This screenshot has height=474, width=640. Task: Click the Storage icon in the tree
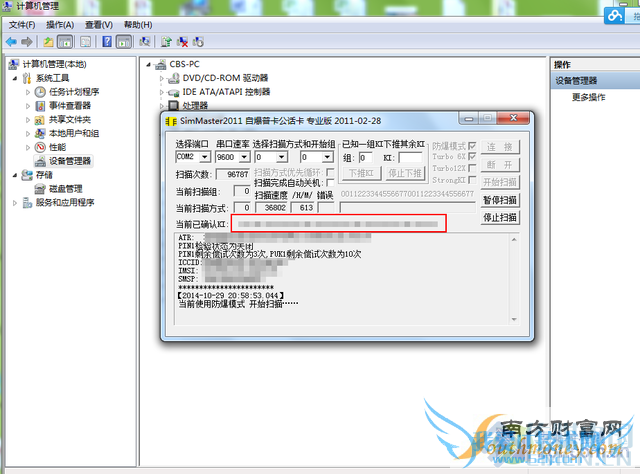pos(27,175)
